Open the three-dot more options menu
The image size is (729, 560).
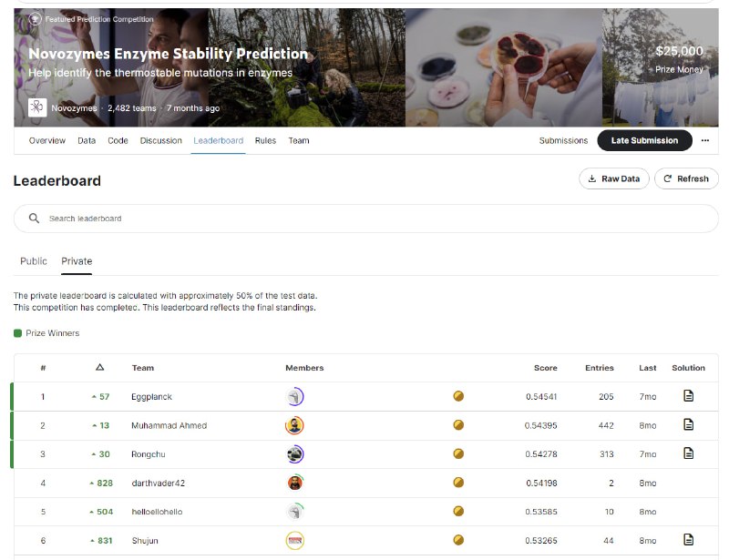click(x=705, y=140)
